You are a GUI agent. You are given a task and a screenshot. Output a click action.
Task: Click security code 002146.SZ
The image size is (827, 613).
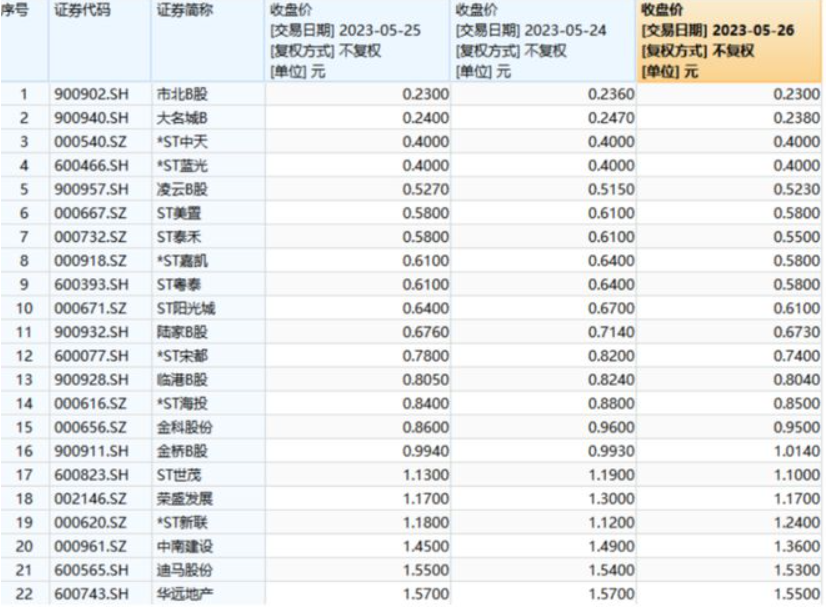(90, 499)
